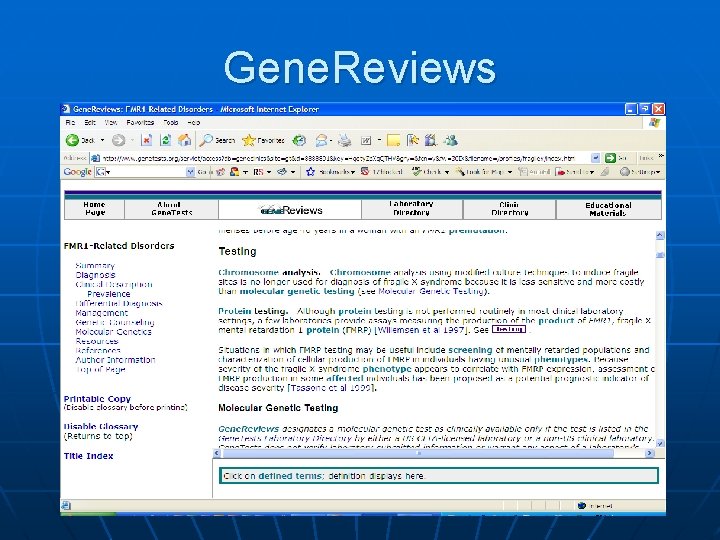Open the Molecular Genetics sidebar link

[113, 332]
